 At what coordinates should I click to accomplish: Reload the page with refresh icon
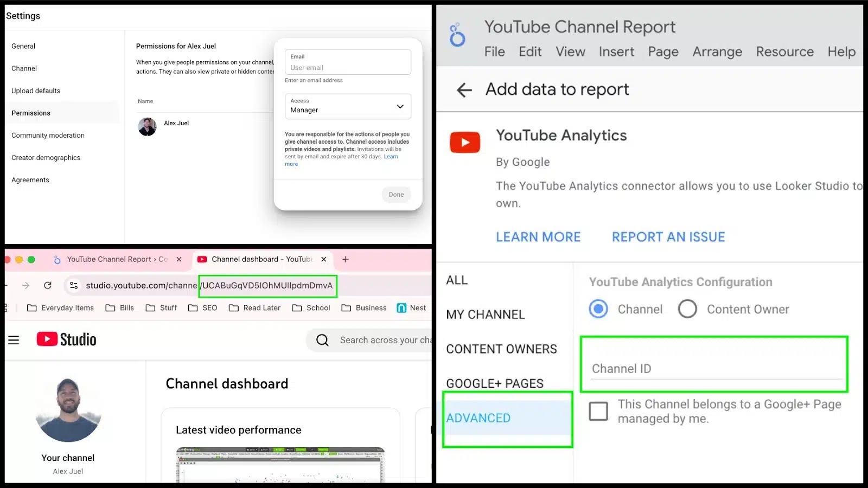point(48,285)
